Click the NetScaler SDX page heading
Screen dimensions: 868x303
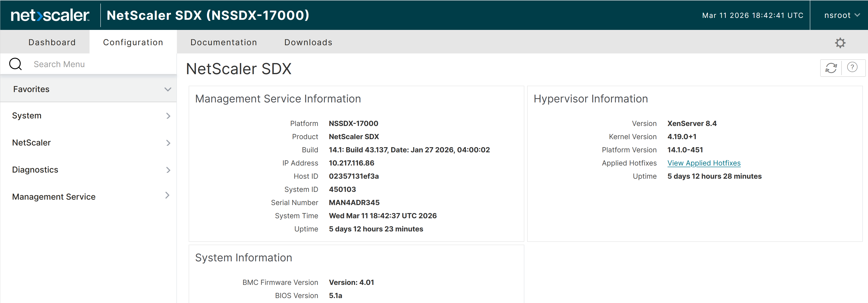pos(239,69)
